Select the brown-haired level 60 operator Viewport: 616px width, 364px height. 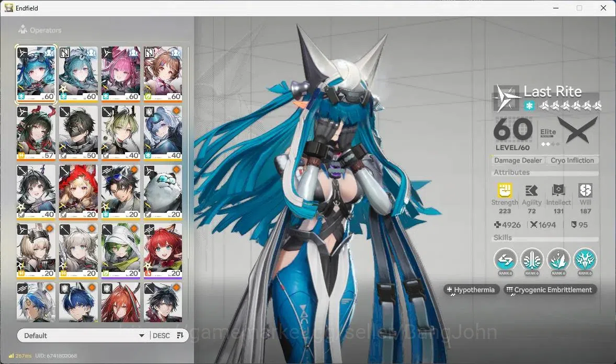[163, 74]
